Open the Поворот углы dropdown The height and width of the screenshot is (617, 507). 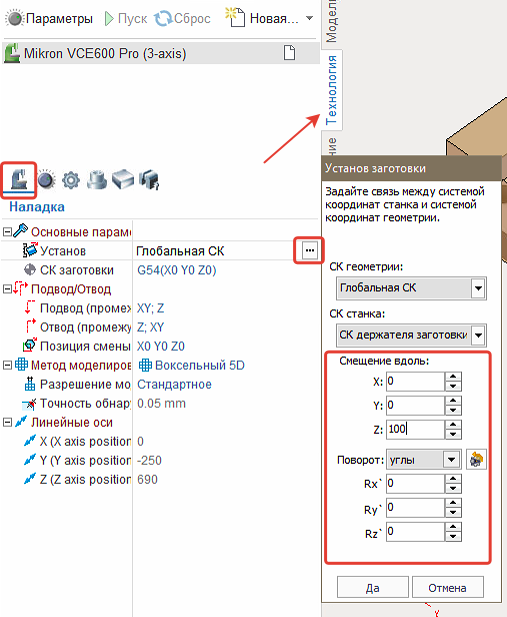[451, 459]
